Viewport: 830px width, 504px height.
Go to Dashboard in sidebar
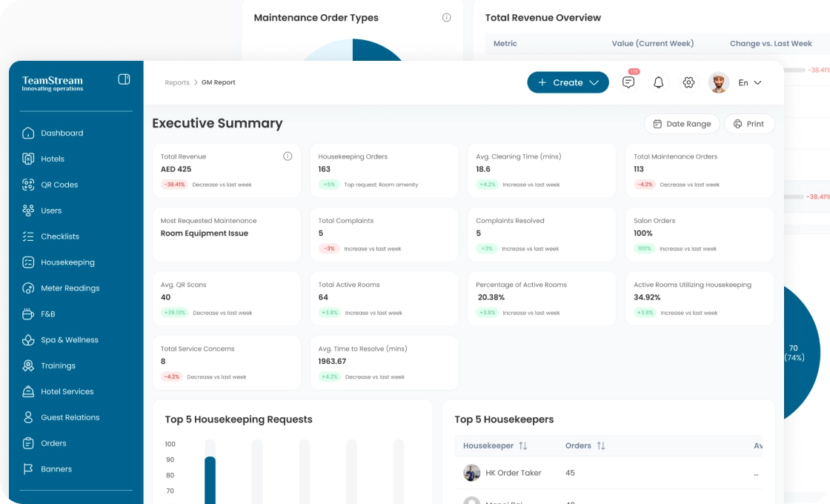(x=62, y=133)
